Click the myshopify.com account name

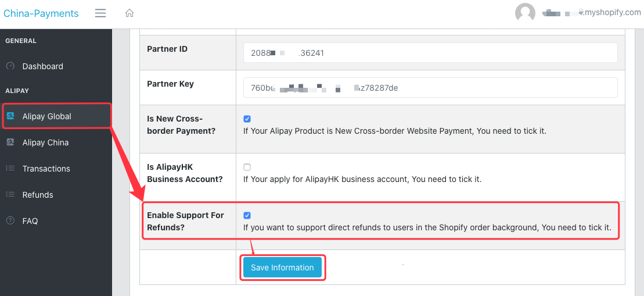point(592,13)
